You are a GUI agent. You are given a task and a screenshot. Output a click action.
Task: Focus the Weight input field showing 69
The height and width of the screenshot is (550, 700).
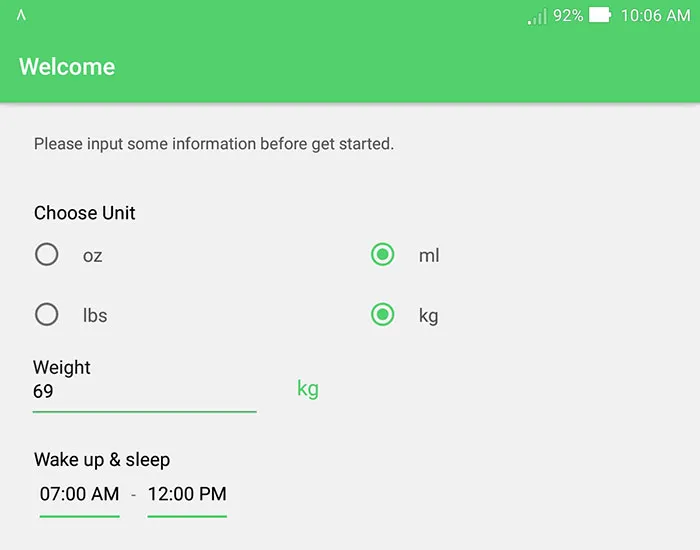(144, 392)
